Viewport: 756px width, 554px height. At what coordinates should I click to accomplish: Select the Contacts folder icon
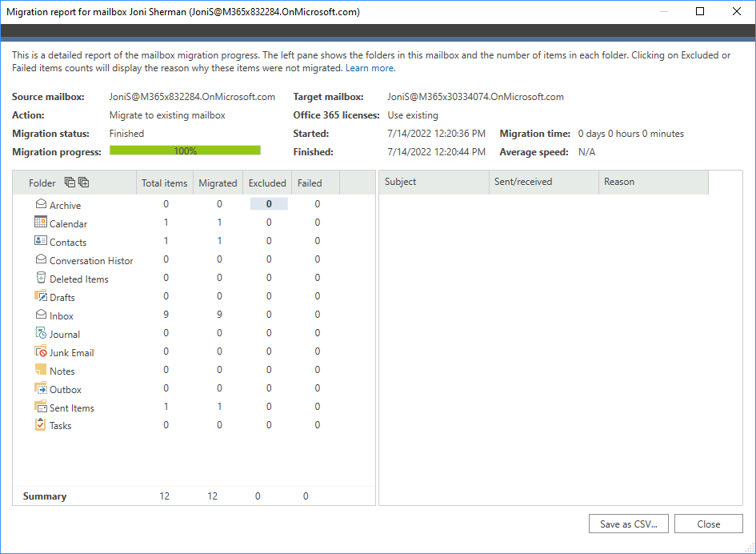click(41, 240)
